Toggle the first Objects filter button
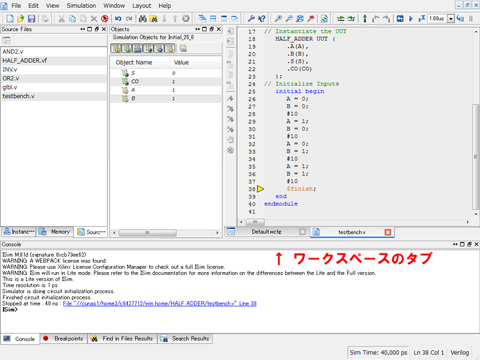The image size is (480, 360). 116,48
